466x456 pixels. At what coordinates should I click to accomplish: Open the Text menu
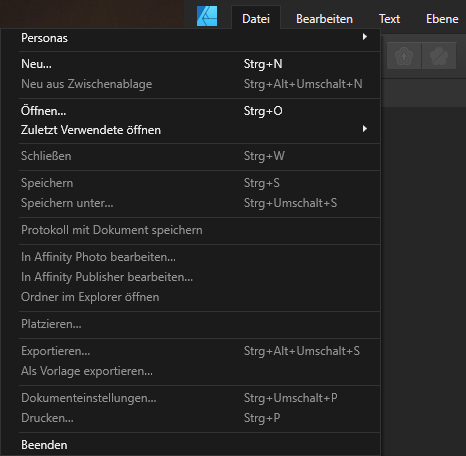[x=389, y=19]
